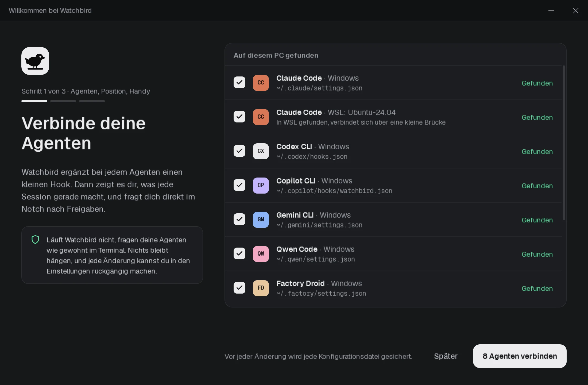Viewport: 588px width, 385px height.
Task: Click the "8 Agenten verbinden" button
Action: click(x=520, y=356)
